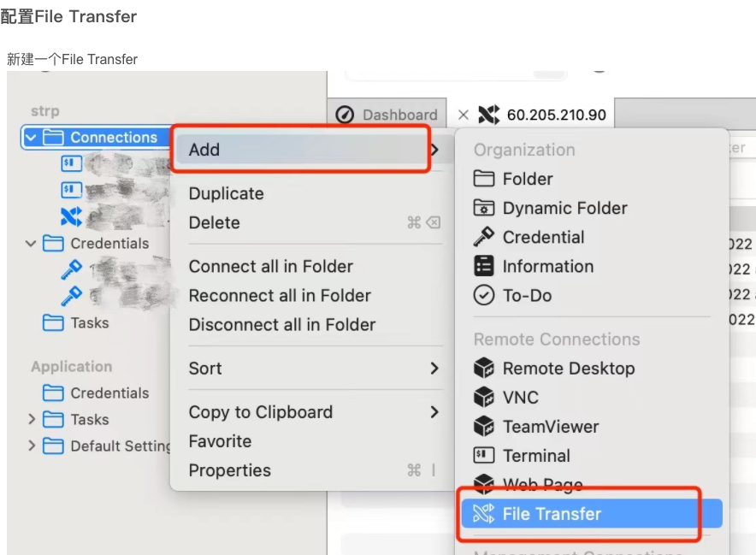
Task: Close the 60.205.210.90 tab
Action: click(463, 115)
